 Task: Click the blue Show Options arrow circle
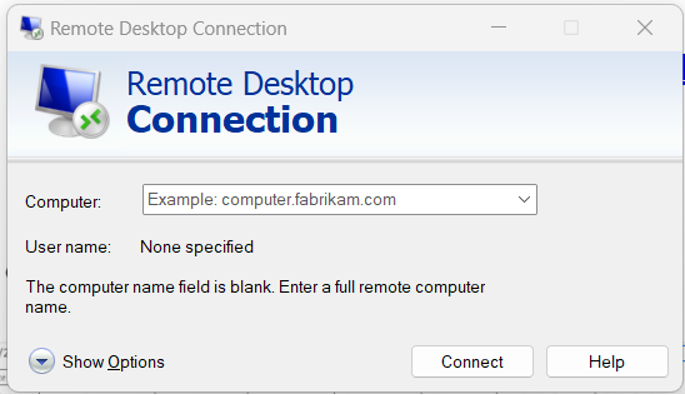pyautogui.click(x=42, y=361)
